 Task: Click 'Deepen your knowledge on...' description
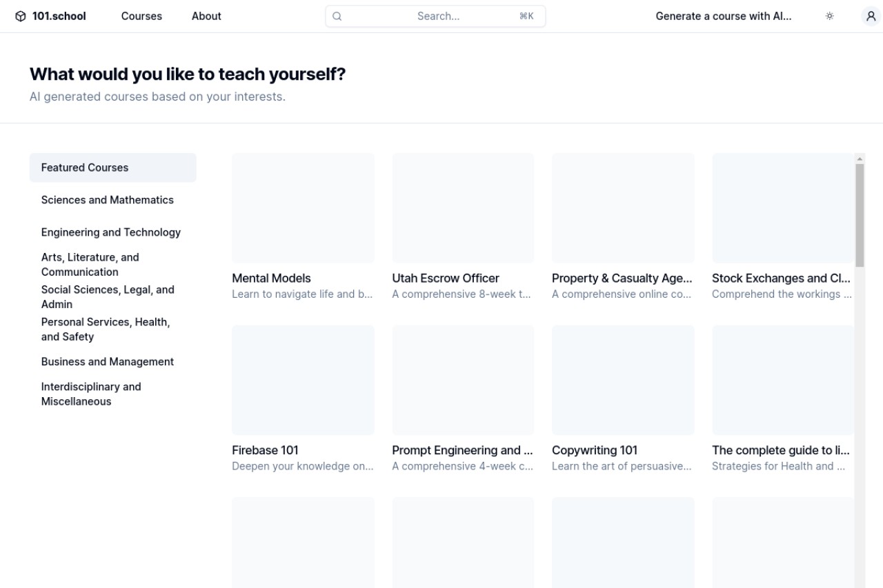point(302,467)
